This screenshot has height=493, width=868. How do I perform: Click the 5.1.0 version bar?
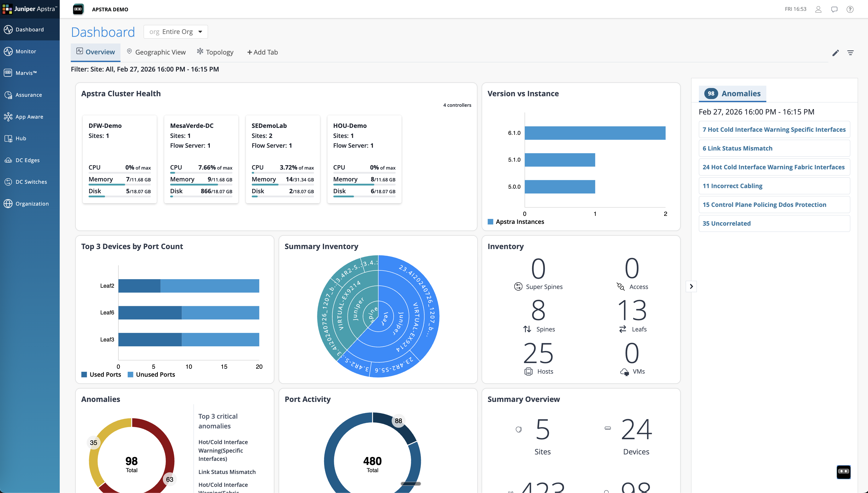pyautogui.click(x=560, y=160)
